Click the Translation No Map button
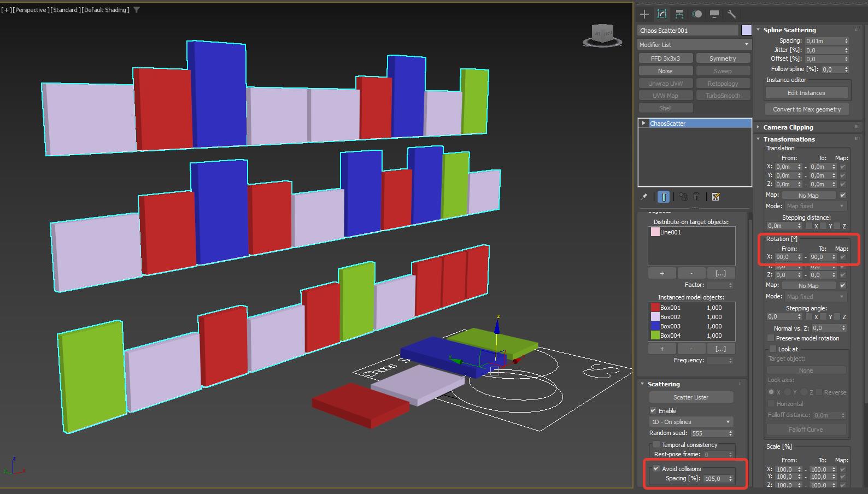868x494 pixels. pyautogui.click(x=808, y=196)
